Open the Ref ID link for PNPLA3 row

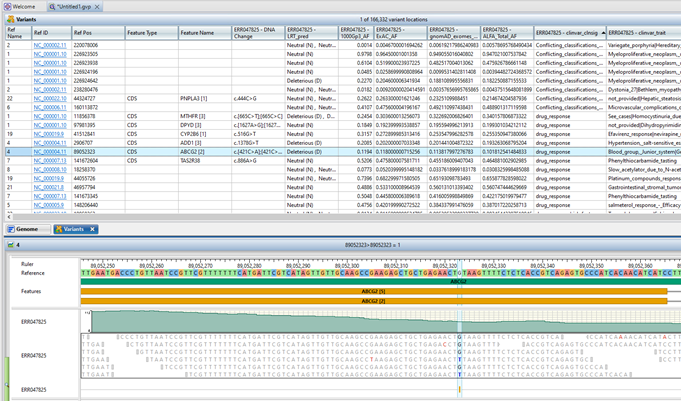[x=48, y=99]
